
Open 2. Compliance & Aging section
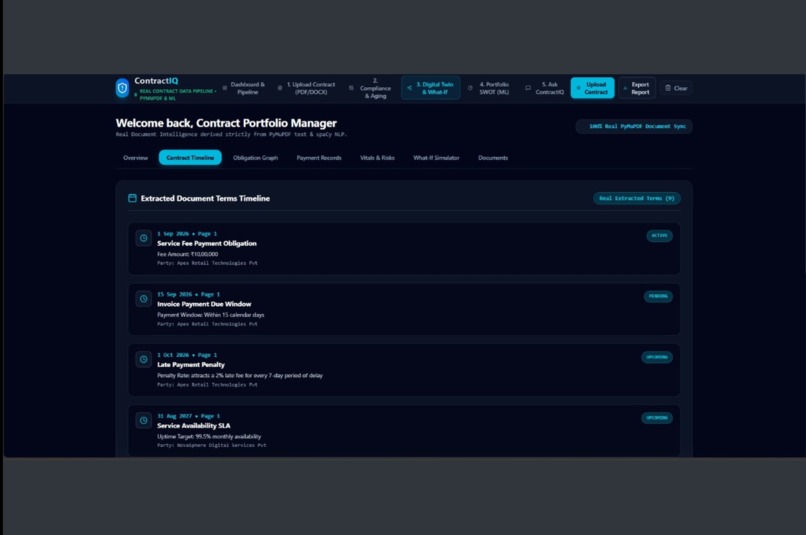pos(371,88)
